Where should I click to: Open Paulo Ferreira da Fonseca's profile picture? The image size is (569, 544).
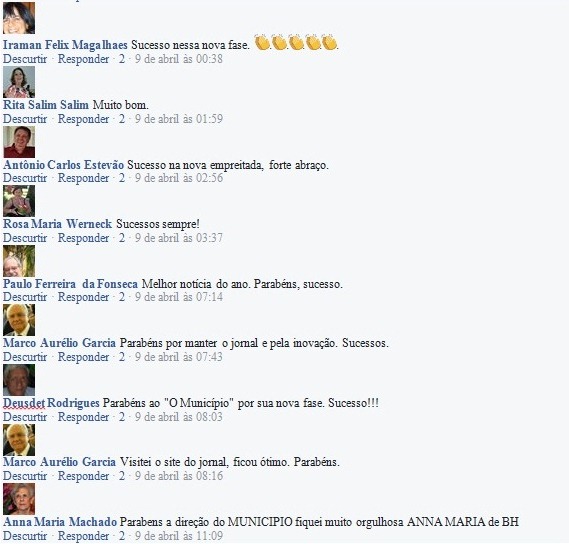click(x=19, y=261)
